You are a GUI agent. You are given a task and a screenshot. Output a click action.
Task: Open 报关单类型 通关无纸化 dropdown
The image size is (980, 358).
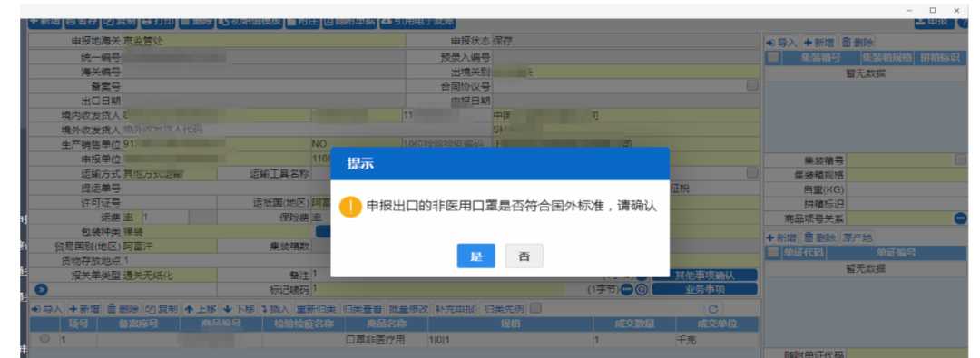point(170,275)
